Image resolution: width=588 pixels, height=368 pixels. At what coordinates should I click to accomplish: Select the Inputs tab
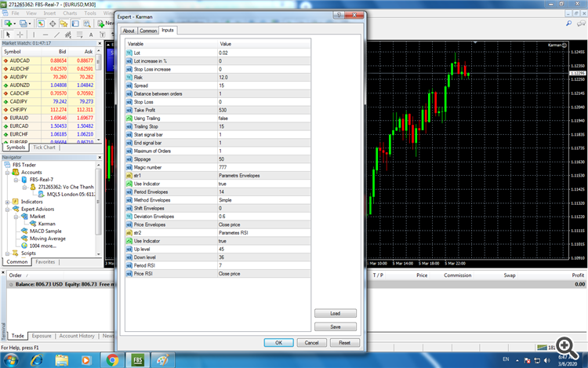[x=168, y=30]
